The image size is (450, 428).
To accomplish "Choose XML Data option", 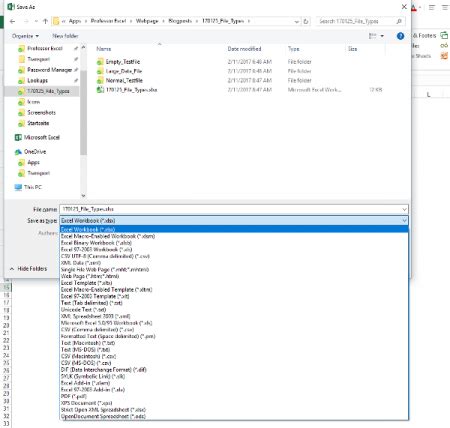I will [x=234, y=263].
